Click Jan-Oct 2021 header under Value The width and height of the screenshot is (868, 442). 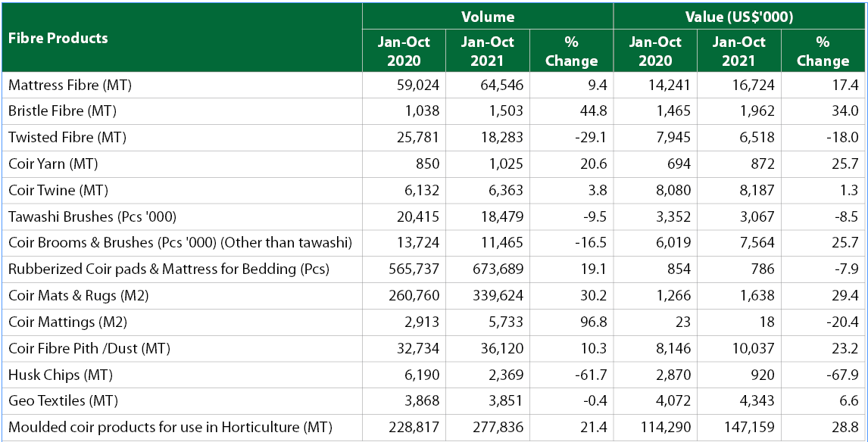point(738,51)
